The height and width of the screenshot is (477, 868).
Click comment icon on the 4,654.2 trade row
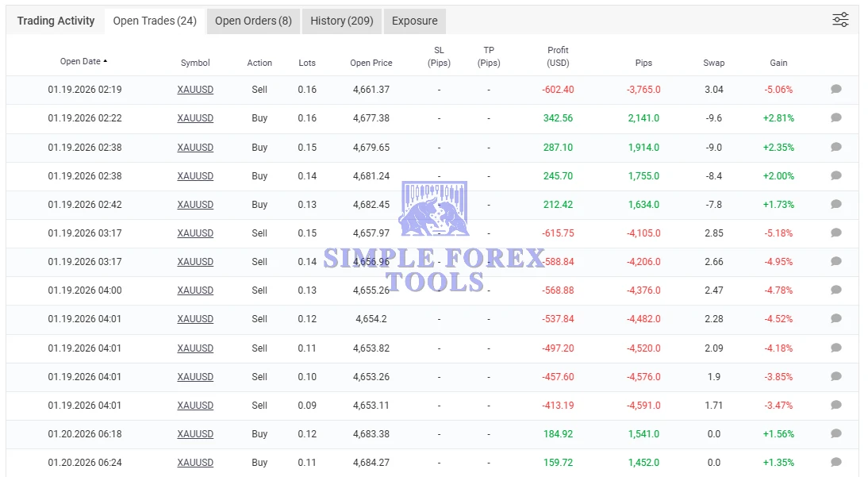click(x=835, y=319)
